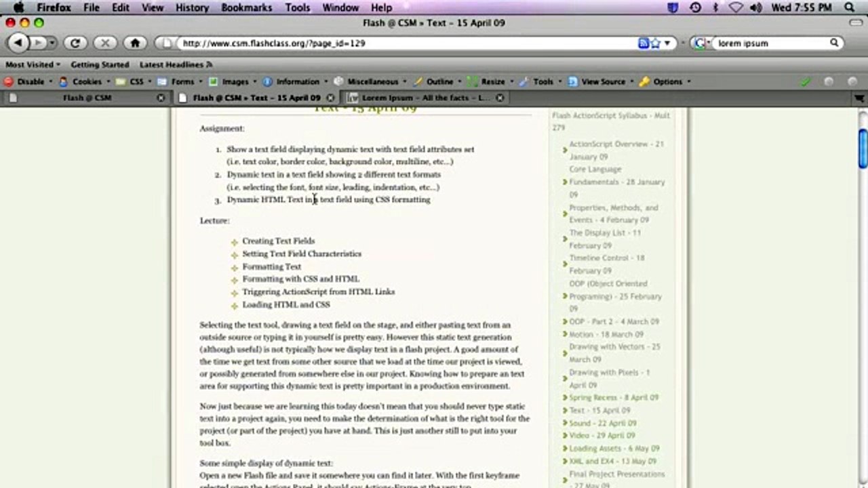868x488 pixels.
Task: Open recent history dropdown beside Forward button
Action: [x=52, y=43]
